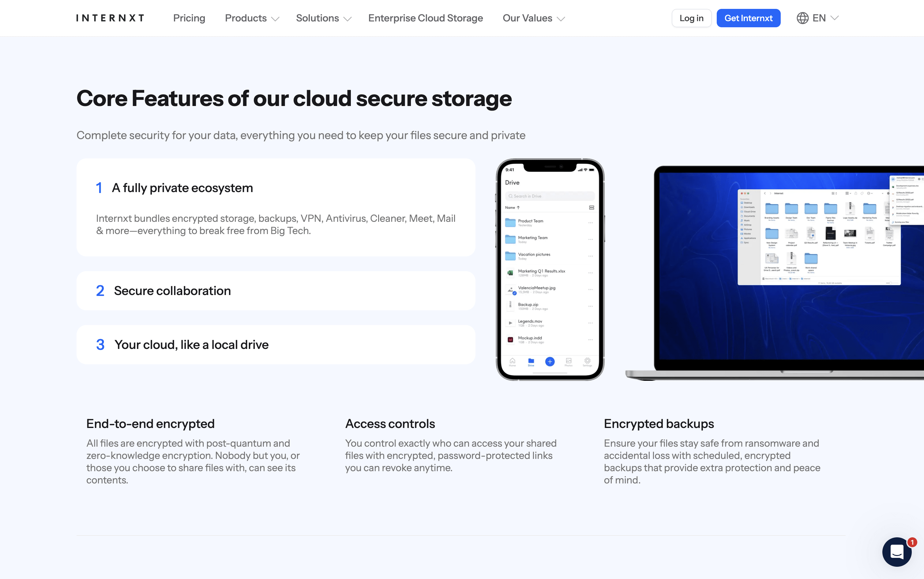Expand the Products navigation menu
The width and height of the screenshot is (924, 579).
[x=252, y=18]
